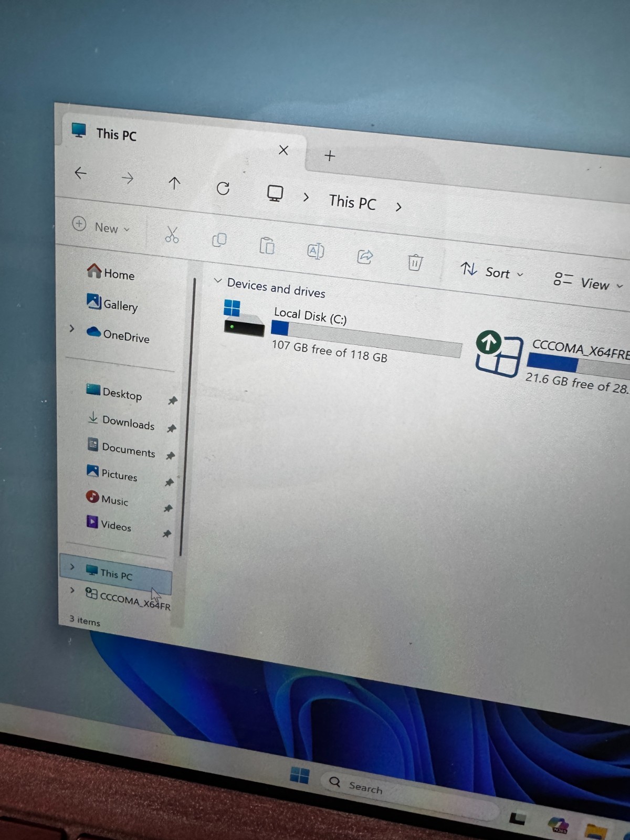Click the Rename icon in toolbar
Screen dimensions: 630x840
coord(316,251)
